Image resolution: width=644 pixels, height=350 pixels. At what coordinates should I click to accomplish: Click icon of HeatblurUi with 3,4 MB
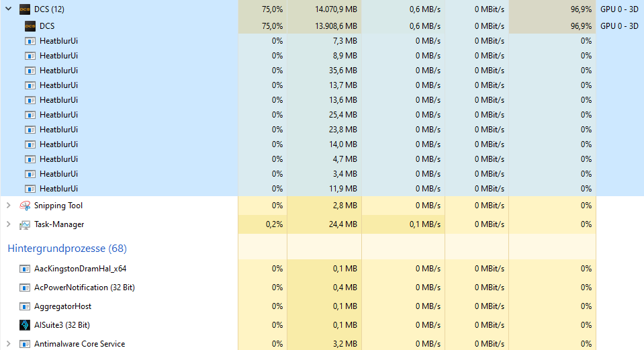point(30,174)
